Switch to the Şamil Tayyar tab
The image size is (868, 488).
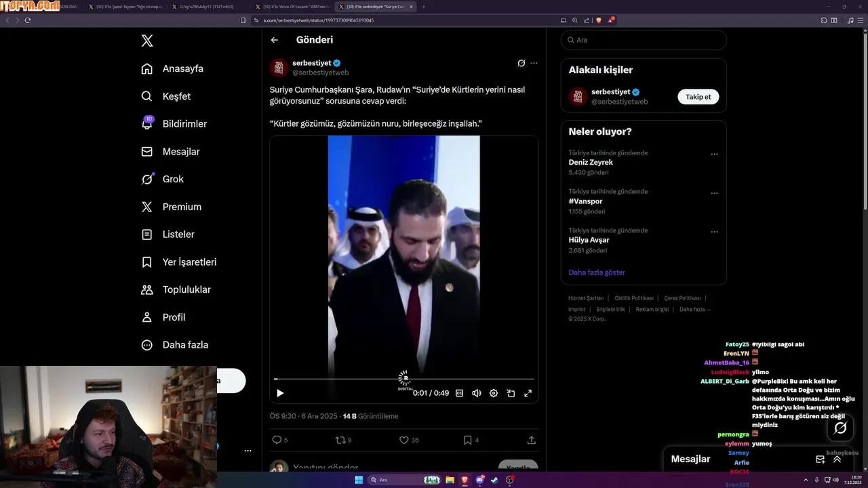125,6
